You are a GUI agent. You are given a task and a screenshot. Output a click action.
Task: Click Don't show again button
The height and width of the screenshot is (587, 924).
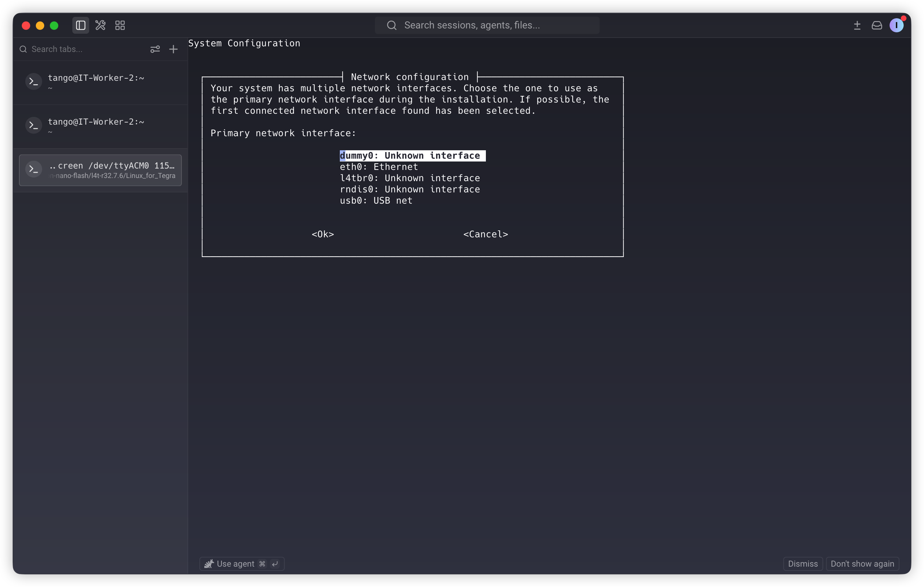[x=862, y=563]
